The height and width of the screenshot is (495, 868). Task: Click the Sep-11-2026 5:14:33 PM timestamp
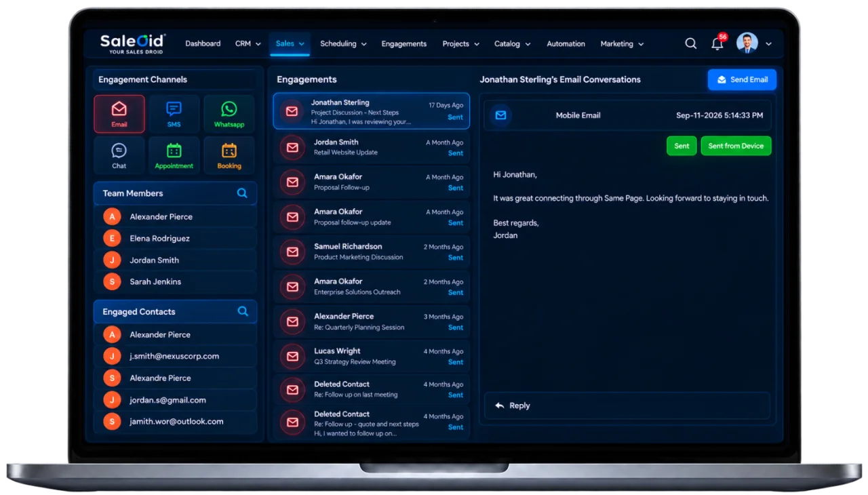pyautogui.click(x=719, y=115)
